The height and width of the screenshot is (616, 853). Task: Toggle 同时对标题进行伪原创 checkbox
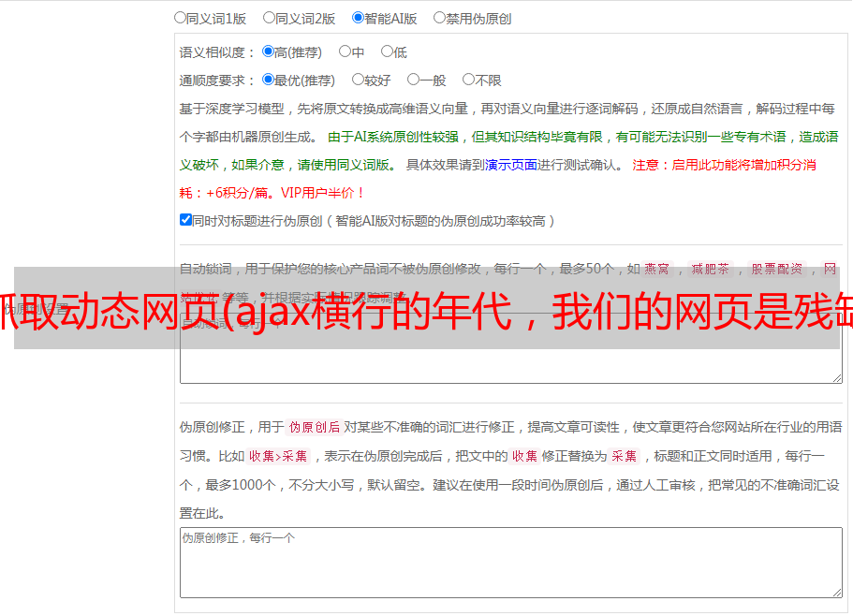(x=185, y=220)
